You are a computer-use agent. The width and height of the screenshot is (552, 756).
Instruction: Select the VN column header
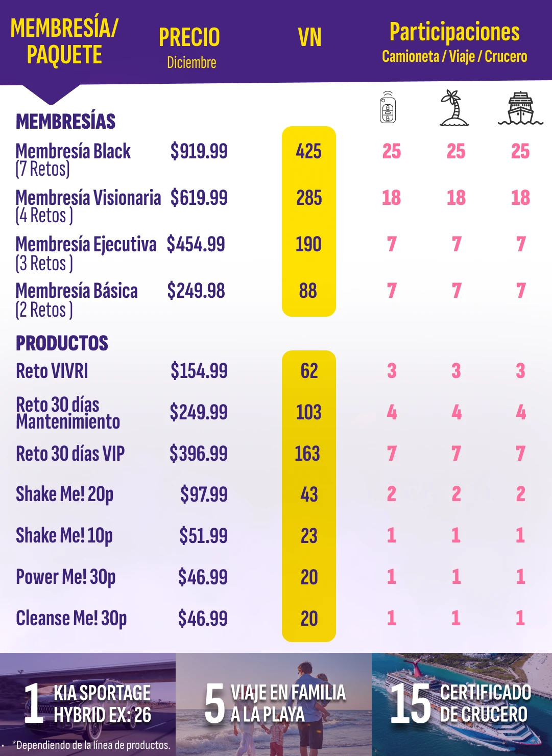pos(309,38)
